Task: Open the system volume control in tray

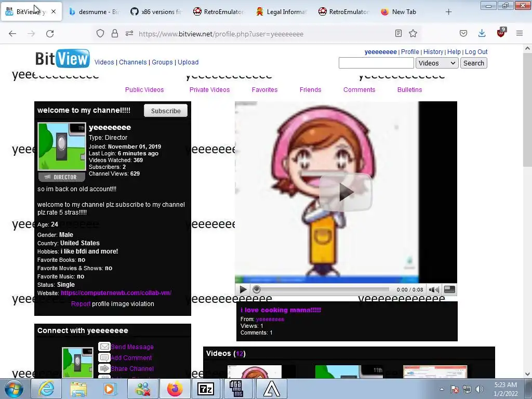Action: (479, 389)
